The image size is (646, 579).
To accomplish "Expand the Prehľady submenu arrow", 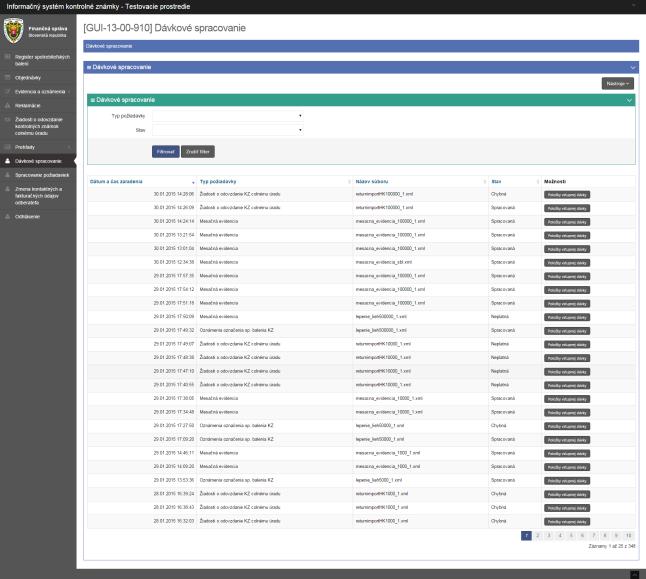I will point(69,147).
